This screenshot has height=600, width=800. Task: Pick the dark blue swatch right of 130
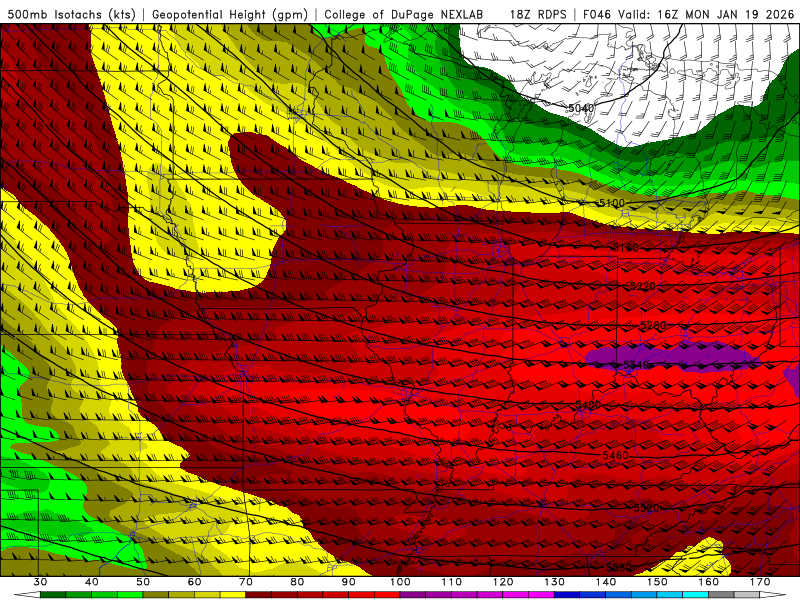(567, 595)
